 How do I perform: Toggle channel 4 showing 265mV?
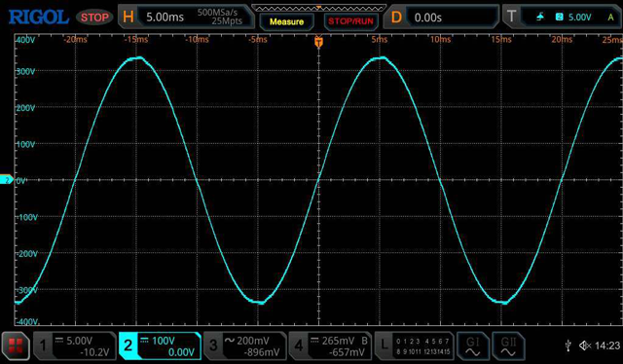(330, 346)
